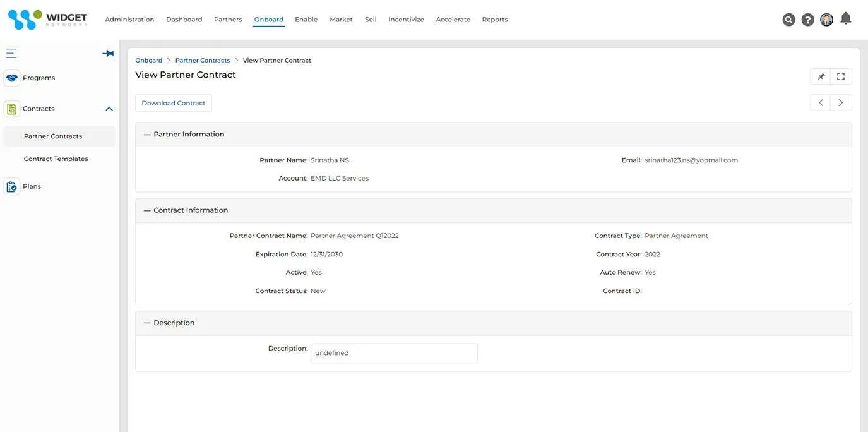Collapse the Description section
868x432 pixels.
pyautogui.click(x=147, y=323)
